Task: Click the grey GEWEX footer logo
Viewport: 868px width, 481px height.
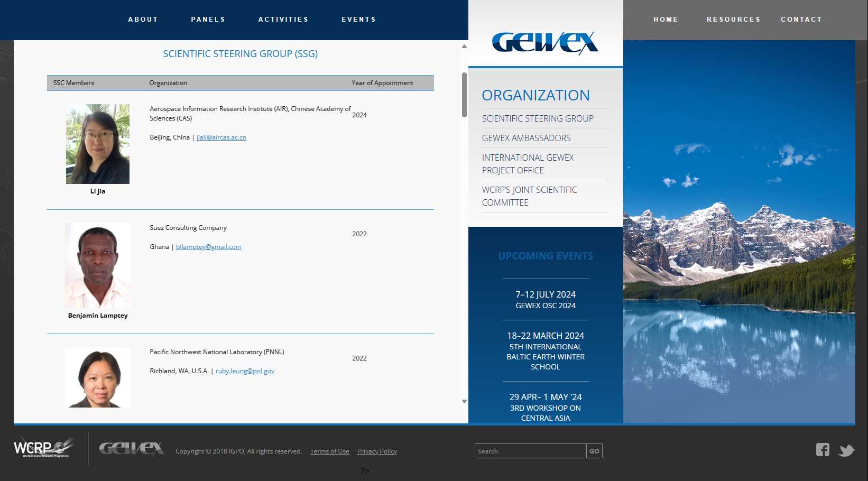Action: tap(131, 449)
